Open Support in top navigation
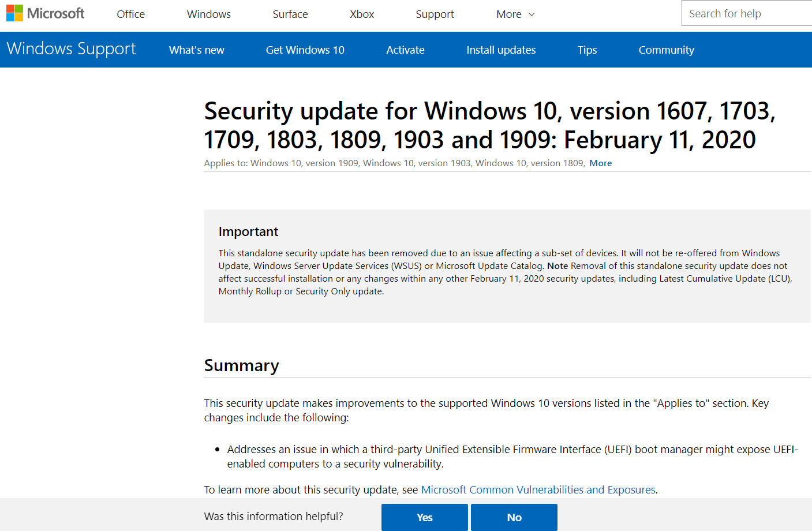Image resolution: width=812 pixels, height=531 pixels. pyautogui.click(x=435, y=14)
